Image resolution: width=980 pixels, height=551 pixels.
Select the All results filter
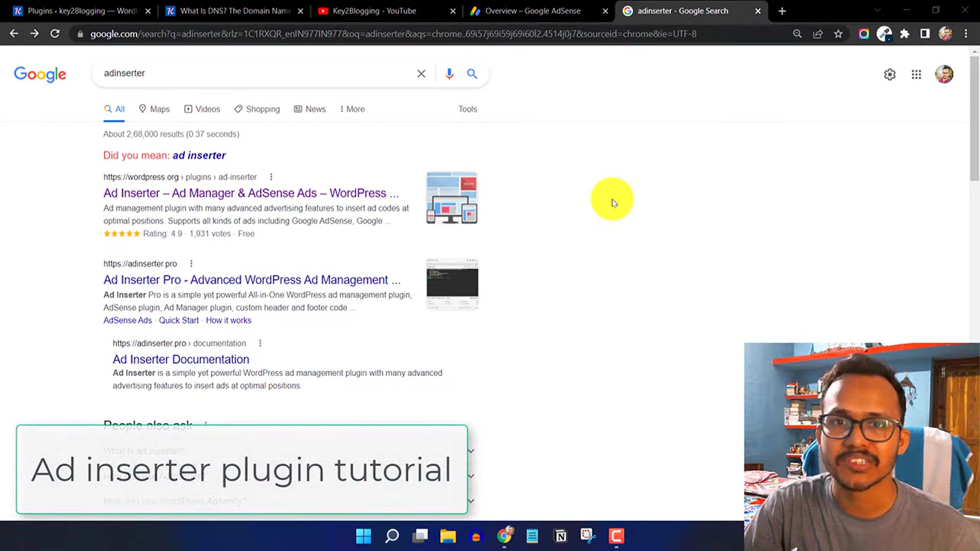pos(114,109)
